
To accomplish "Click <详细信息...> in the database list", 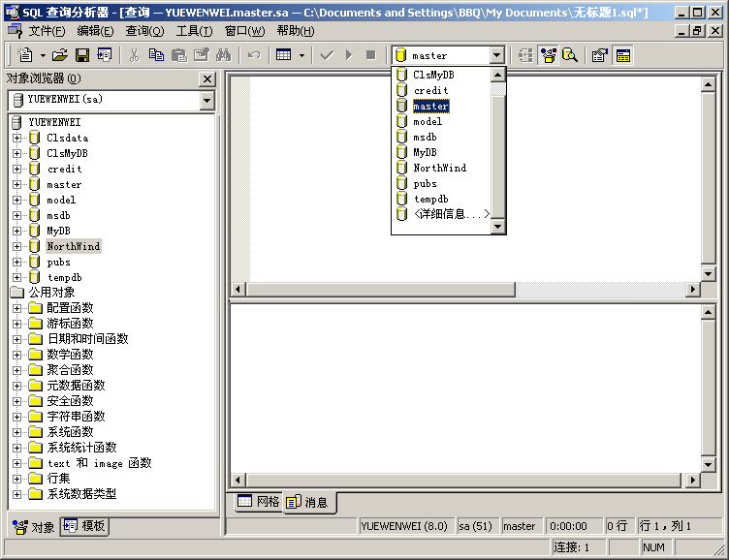I will (451, 214).
